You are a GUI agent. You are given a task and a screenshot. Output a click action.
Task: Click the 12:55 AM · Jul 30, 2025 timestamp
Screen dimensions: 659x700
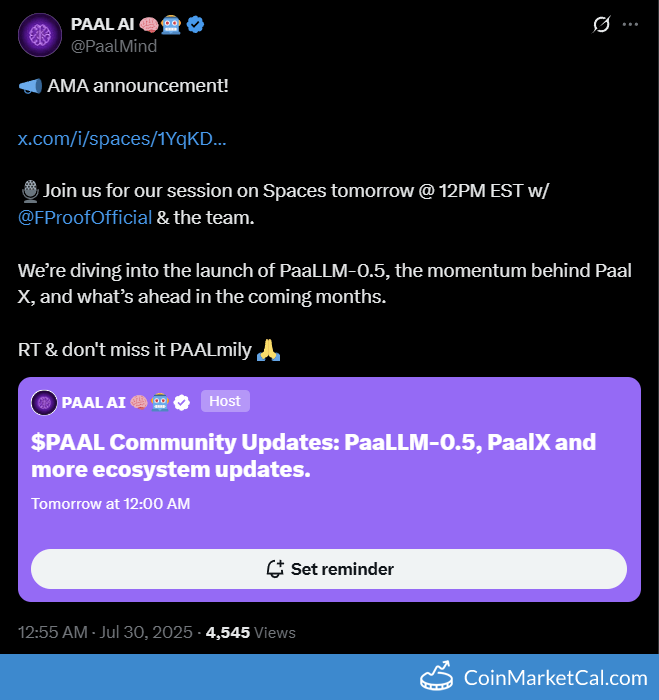(106, 632)
